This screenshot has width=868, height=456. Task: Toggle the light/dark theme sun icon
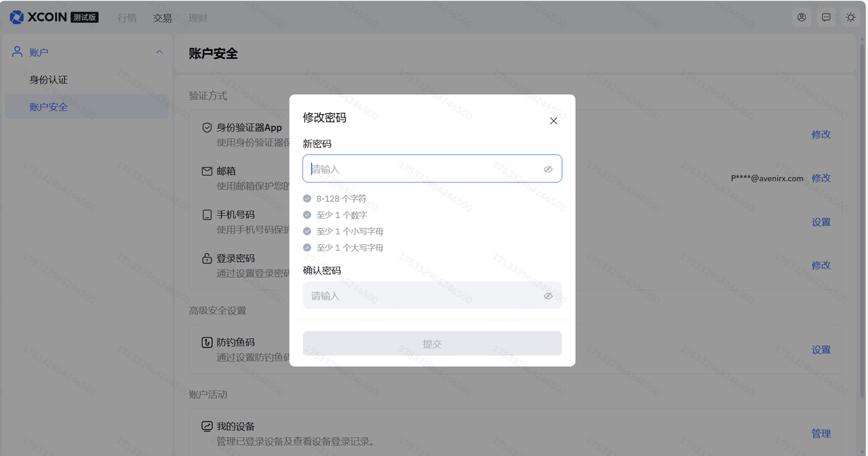(850, 18)
